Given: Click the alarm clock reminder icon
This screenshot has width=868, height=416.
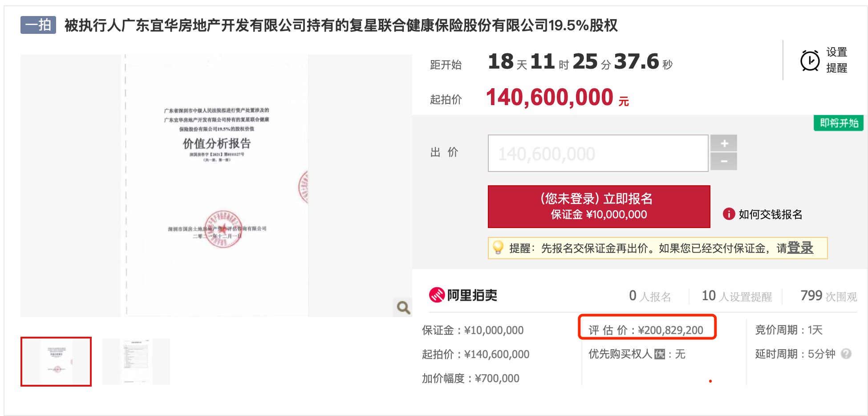Looking at the screenshot, I should tap(810, 61).
